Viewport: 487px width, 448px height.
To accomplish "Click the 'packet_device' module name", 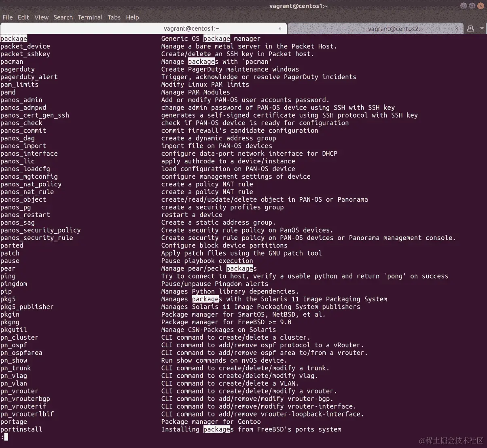I will point(25,46).
